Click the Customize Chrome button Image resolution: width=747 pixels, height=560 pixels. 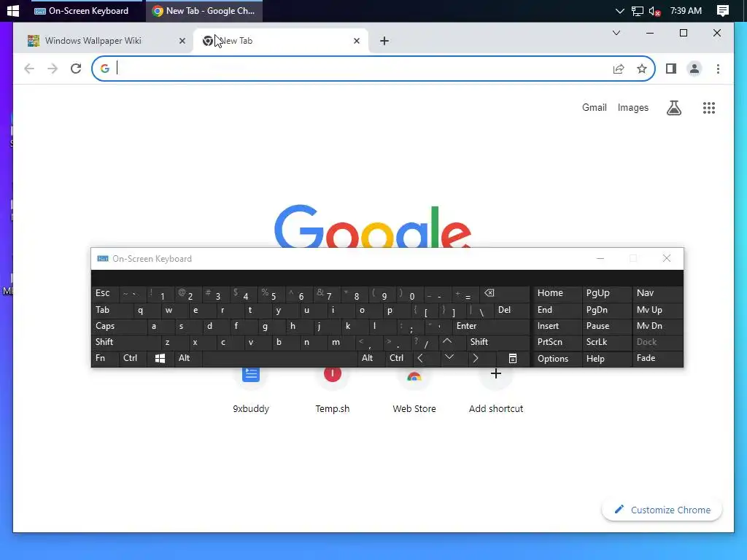click(662, 510)
